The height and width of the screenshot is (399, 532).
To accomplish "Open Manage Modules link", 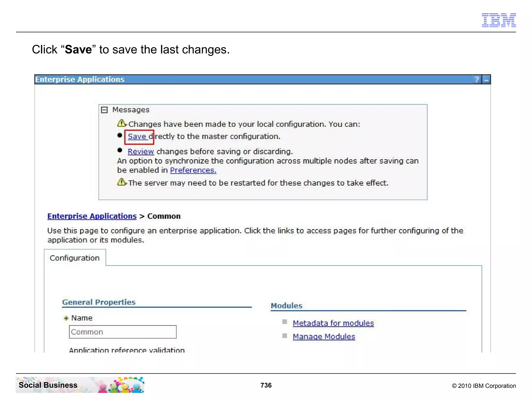I will pos(324,337).
